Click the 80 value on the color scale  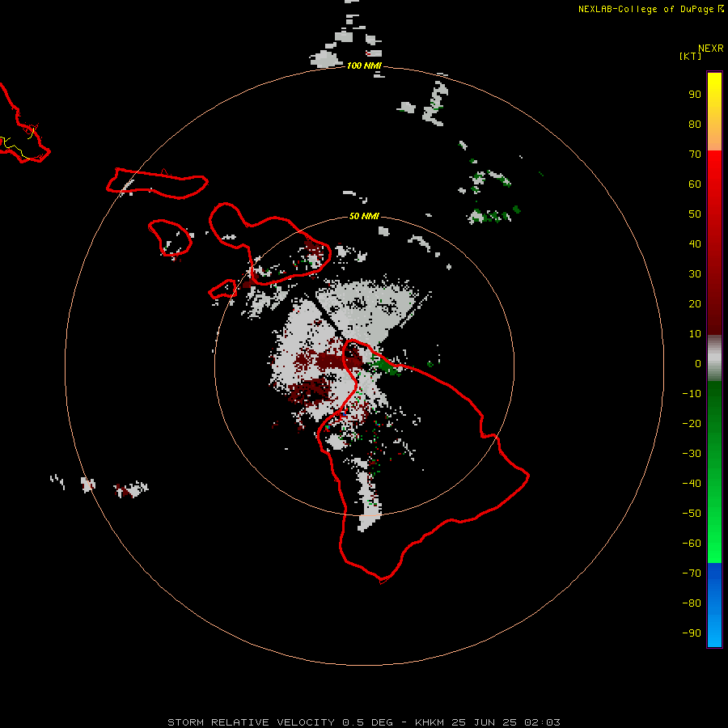click(695, 125)
